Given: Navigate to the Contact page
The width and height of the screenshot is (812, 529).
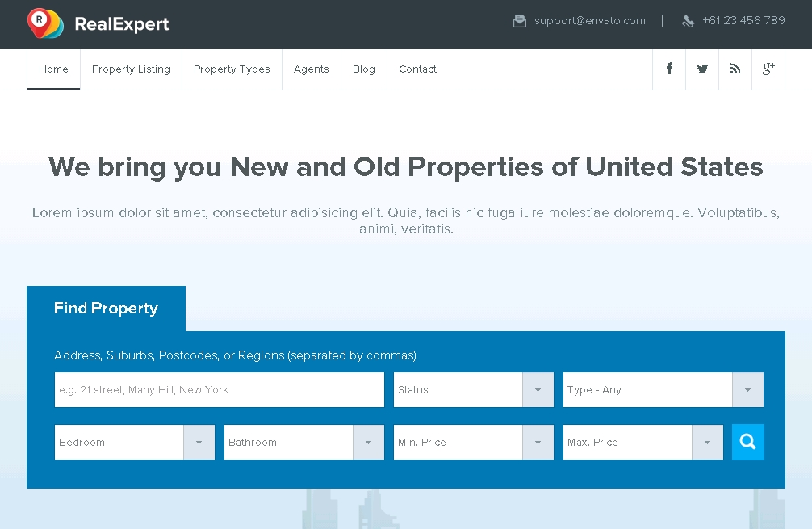Looking at the screenshot, I should [x=417, y=69].
